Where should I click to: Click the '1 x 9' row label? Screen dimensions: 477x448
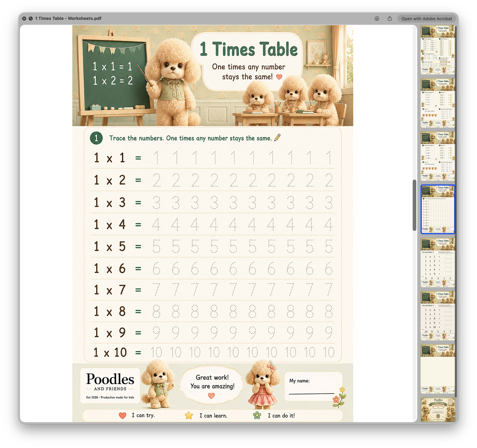click(x=110, y=333)
